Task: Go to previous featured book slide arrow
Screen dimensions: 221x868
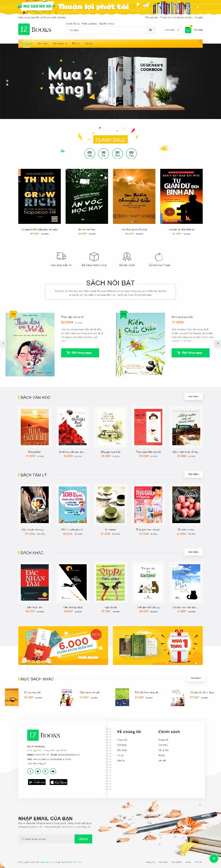Action: coord(3,343)
